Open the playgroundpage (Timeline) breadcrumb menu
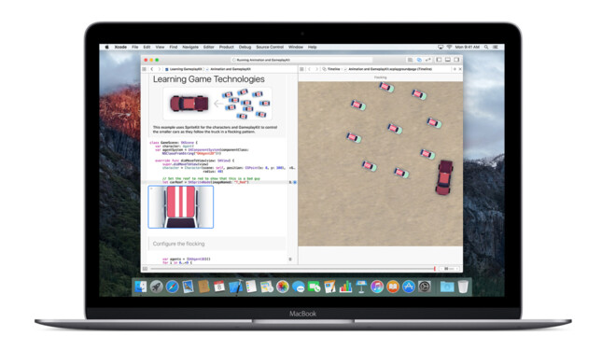The image size is (616, 364). 388,69
